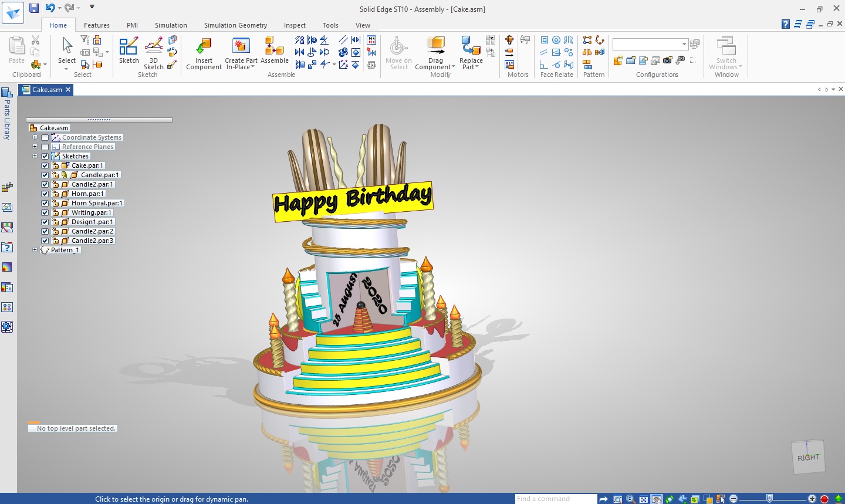Start a new Sketch
Screen dimensions: 845x504
click(129, 47)
